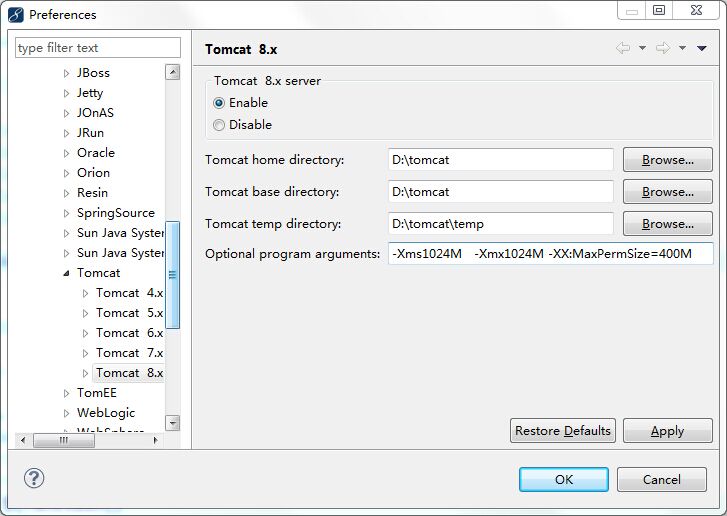Expand the SpringSource tree node
This screenshot has height=516, width=727.
click(66, 213)
